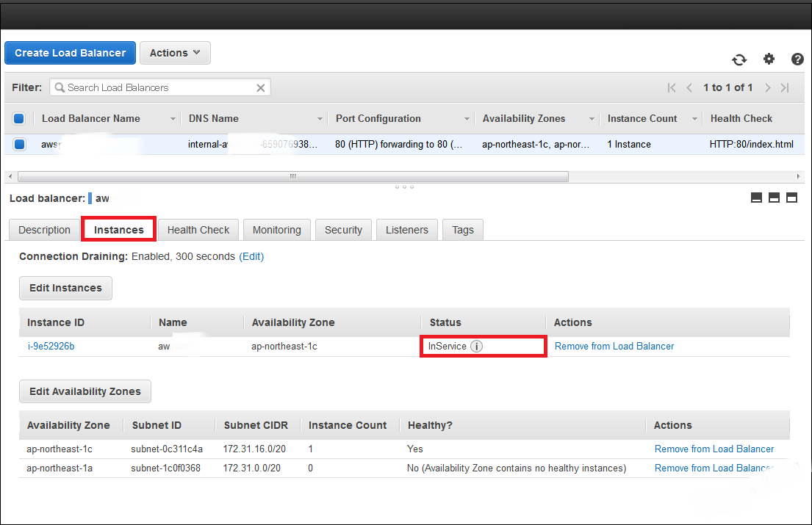Switch to the Health Check tab
Screen dimensions: 812x525
point(198,230)
